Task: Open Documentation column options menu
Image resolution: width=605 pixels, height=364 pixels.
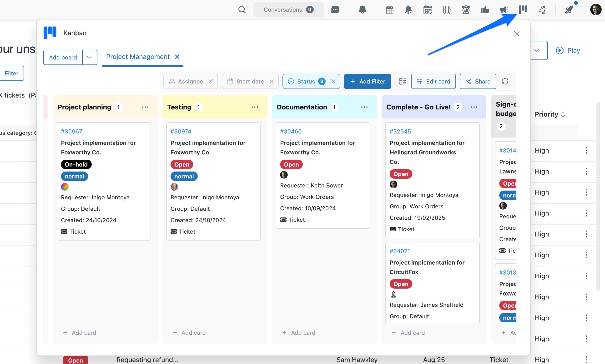Action: coord(364,107)
